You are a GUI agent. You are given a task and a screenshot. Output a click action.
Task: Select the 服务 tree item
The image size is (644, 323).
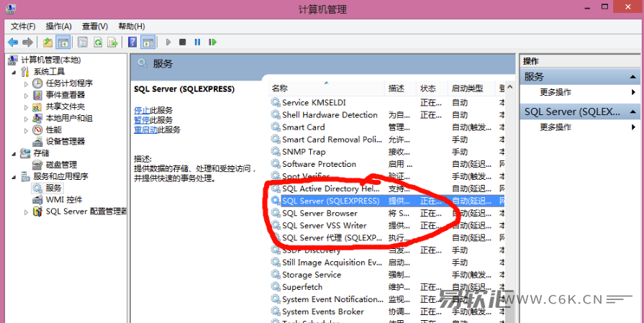pyautogui.click(x=53, y=188)
